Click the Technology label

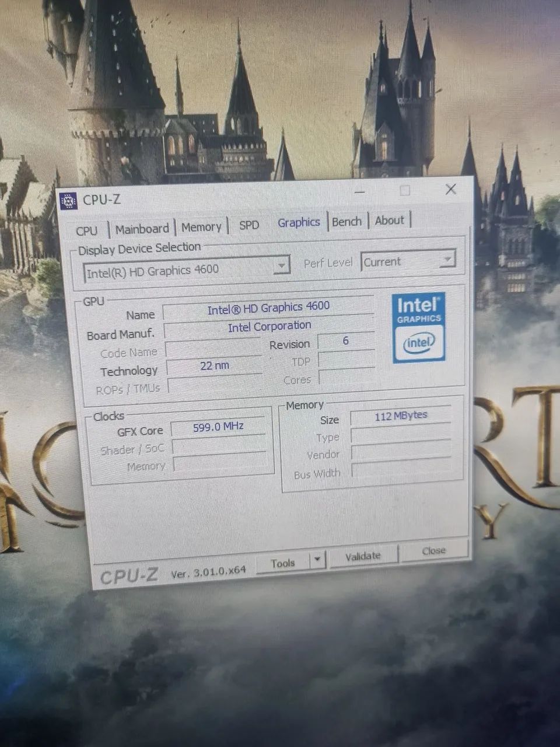point(129,371)
